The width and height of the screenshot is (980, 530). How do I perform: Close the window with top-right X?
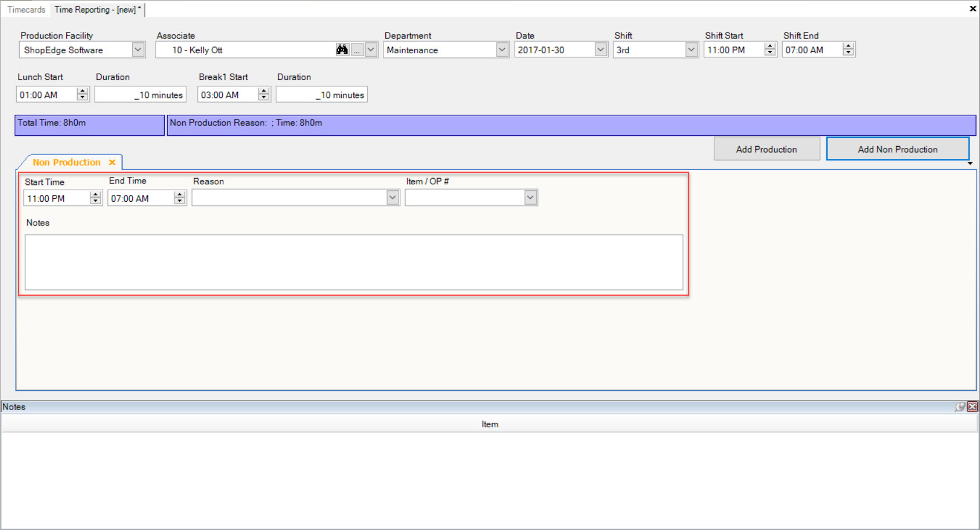pos(972,9)
